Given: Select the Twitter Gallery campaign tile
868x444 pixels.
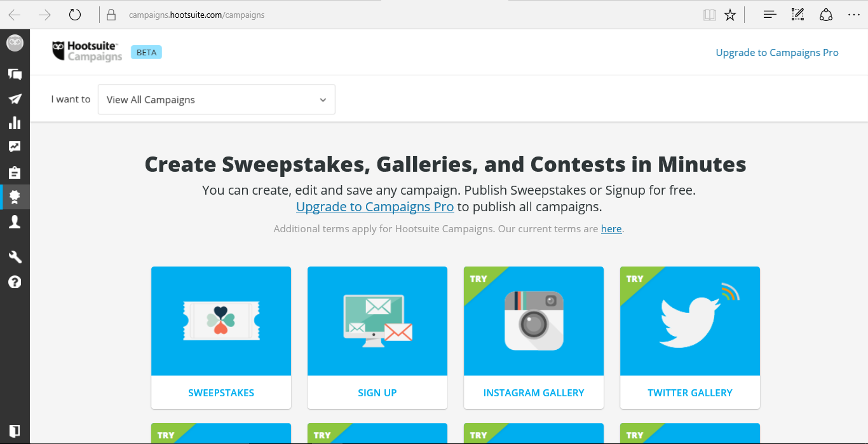Looking at the screenshot, I should tap(690, 337).
